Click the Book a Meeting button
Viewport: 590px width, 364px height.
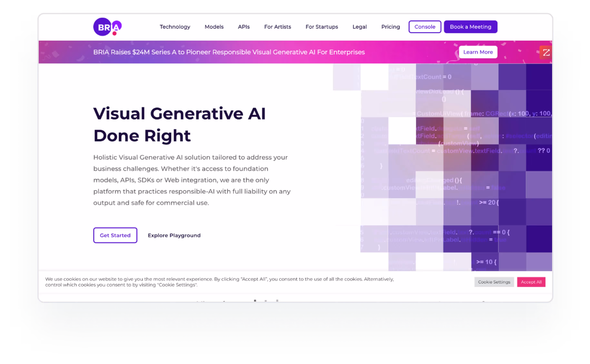[470, 27]
